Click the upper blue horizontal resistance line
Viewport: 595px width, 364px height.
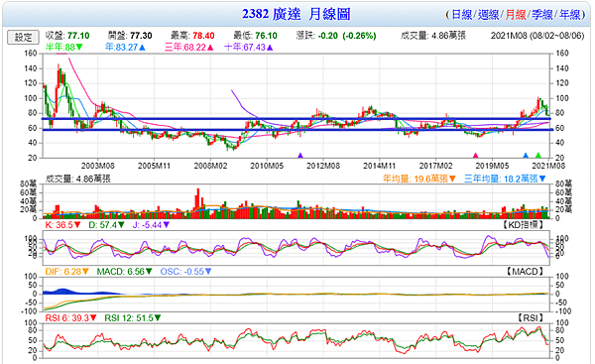click(297, 119)
